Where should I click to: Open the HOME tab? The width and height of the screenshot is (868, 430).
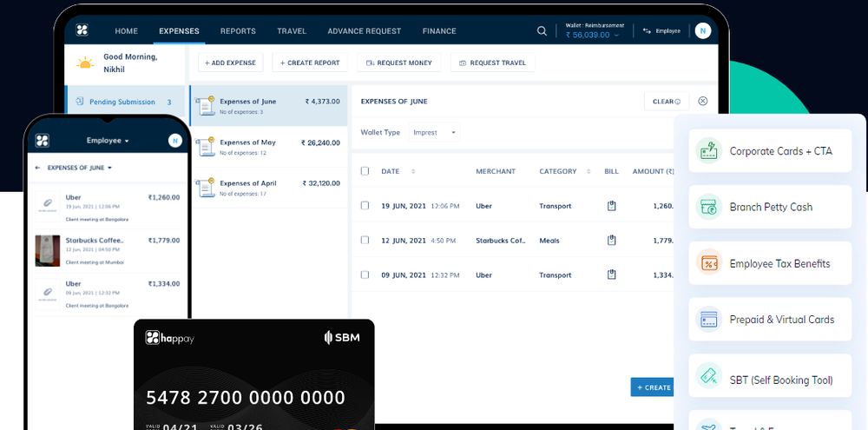click(x=126, y=31)
